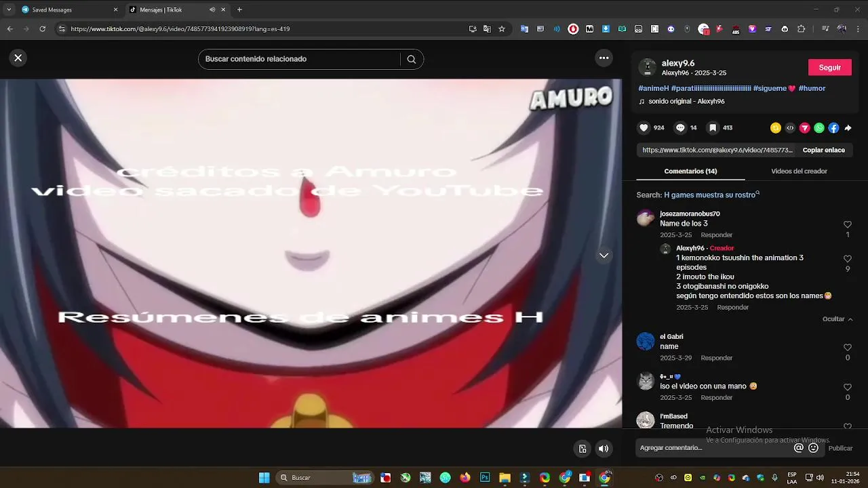Open the Extensions puzzle icon
Screen dimensions: 868x488
pos(801,29)
